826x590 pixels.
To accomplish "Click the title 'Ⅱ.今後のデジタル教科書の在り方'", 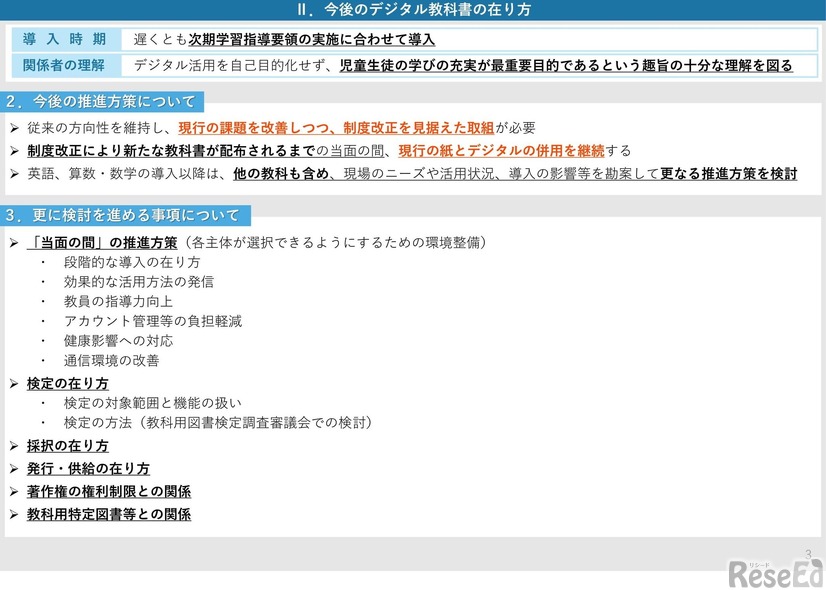I will (414, 9).
